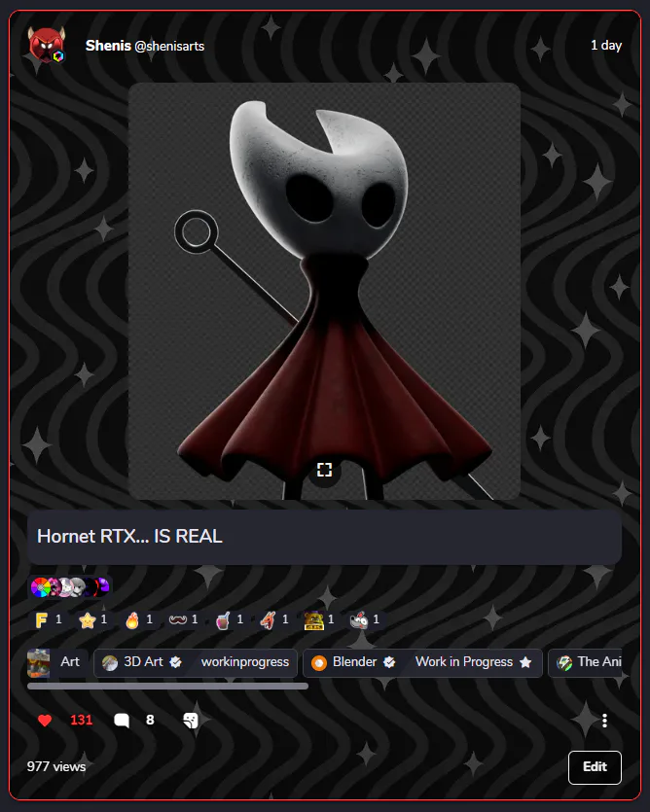This screenshot has height=812, width=650.
Task: Open comments with speech bubble icon
Action: tap(122, 721)
